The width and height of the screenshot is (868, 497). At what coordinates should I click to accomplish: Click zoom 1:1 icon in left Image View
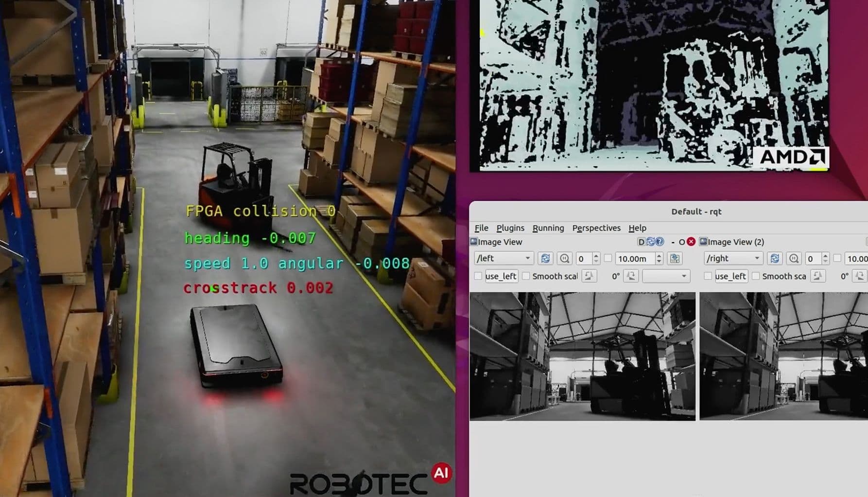point(564,259)
